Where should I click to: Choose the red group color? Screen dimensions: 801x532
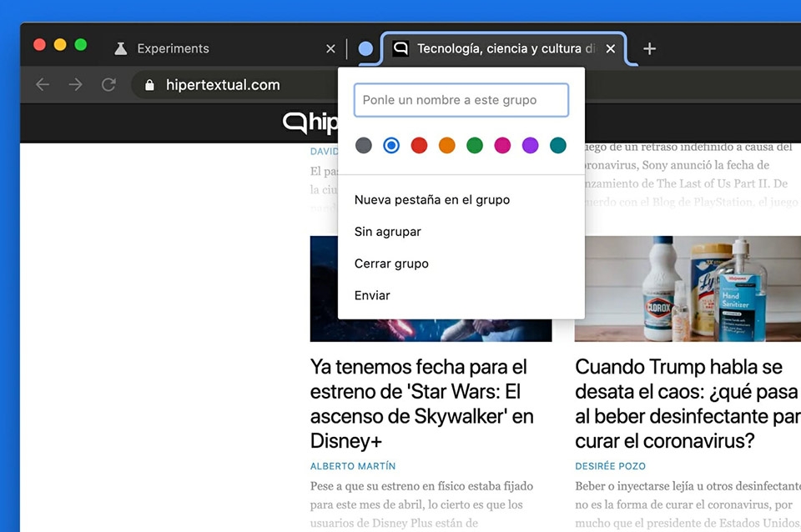point(419,146)
